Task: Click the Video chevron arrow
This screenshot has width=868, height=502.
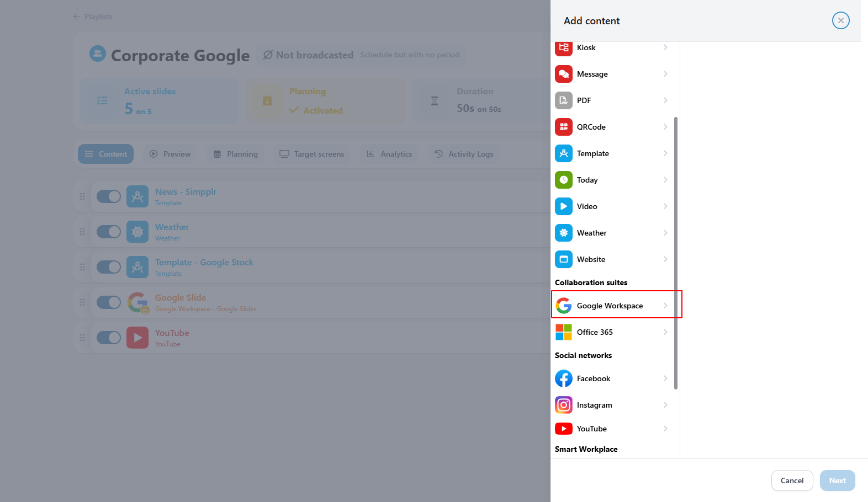Action: (665, 206)
